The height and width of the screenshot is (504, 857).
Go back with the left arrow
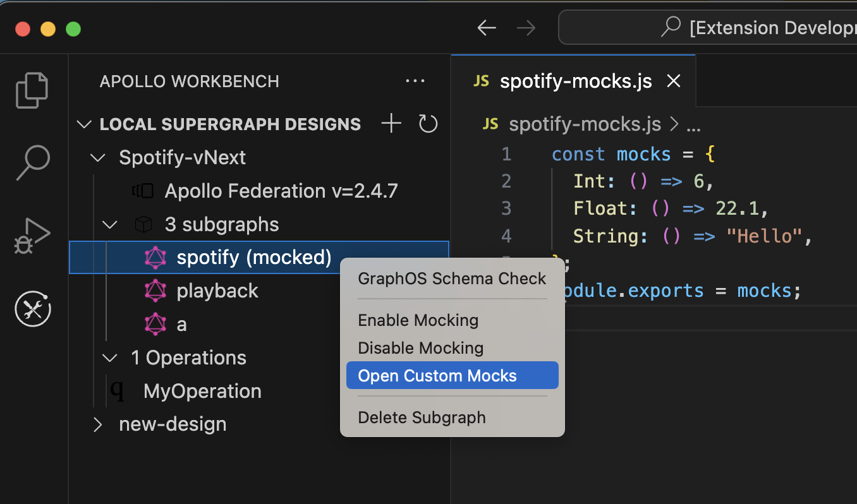coord(487,28)
